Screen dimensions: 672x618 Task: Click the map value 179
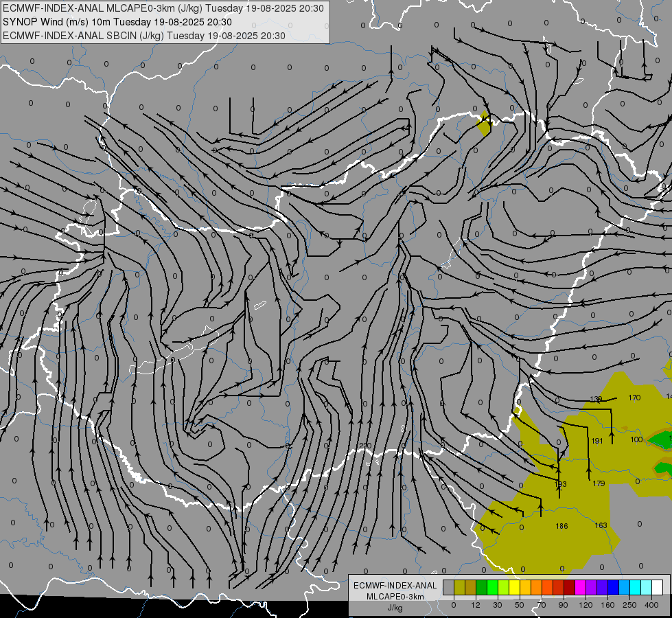599,483
